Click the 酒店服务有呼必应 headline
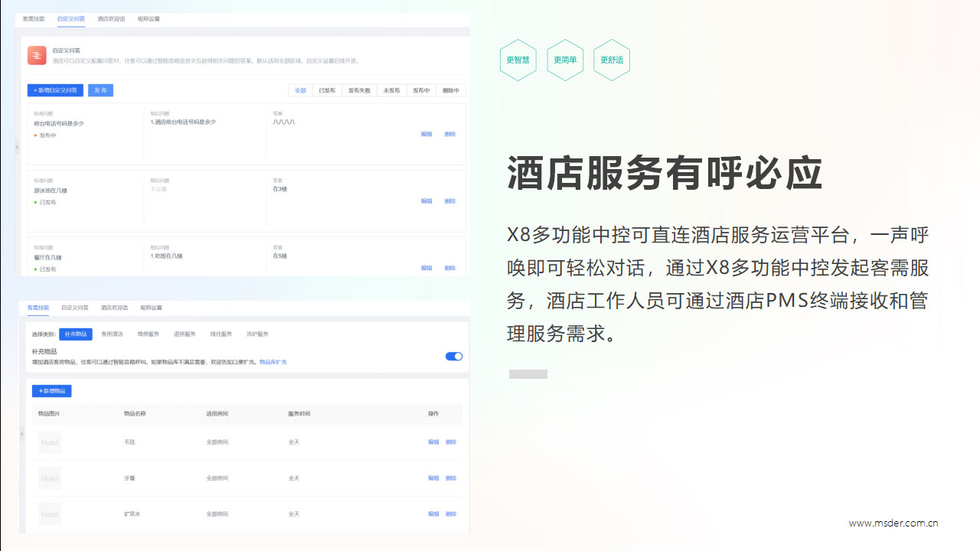Screen dimensions: 980x551 pyautogui.click(x=665, y=174)
